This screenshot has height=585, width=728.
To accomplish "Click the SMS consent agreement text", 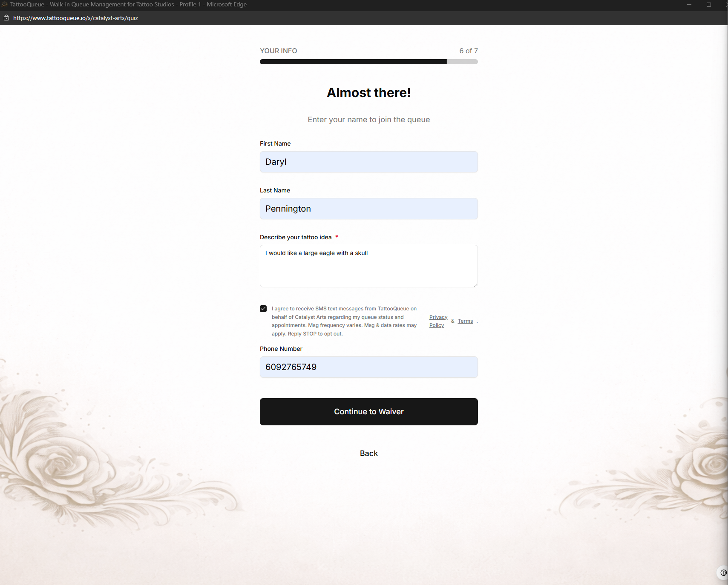I will tap(344, 321).
